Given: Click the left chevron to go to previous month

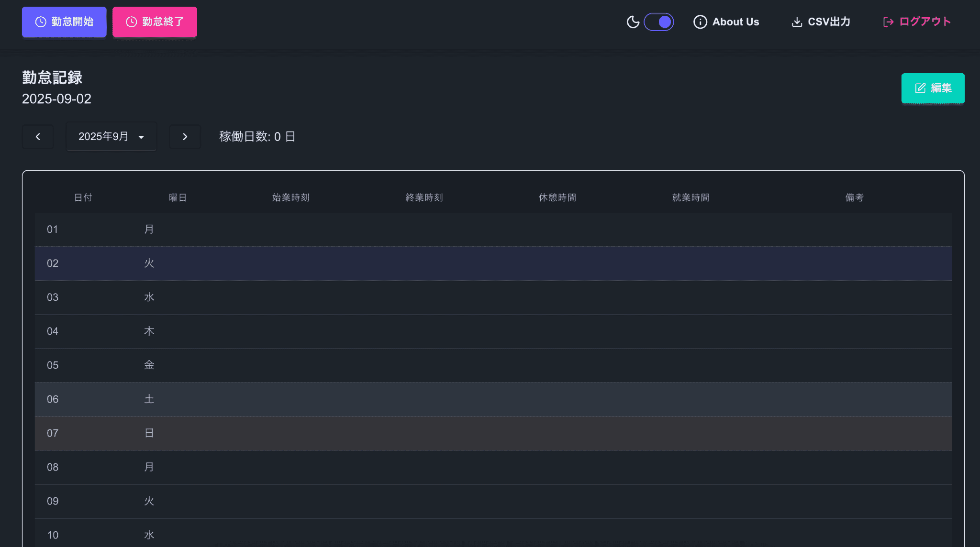Looking at the screenshot, I should (37, 136).
